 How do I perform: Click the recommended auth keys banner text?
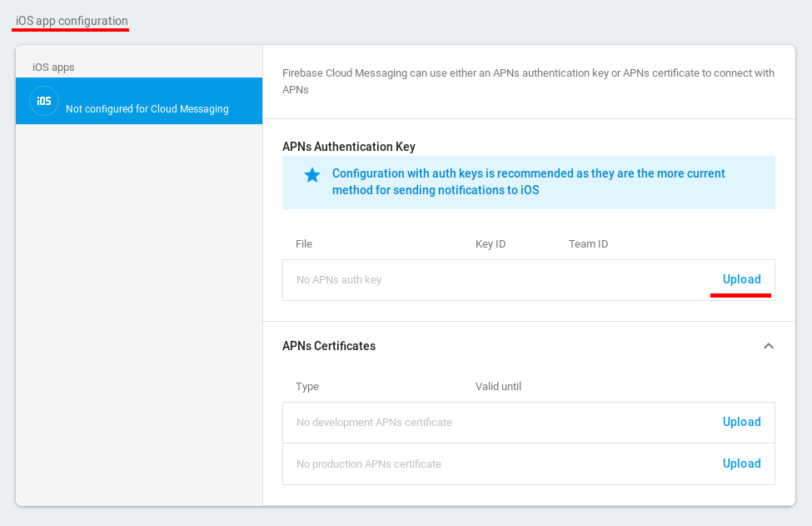click(x=528, y=182)
